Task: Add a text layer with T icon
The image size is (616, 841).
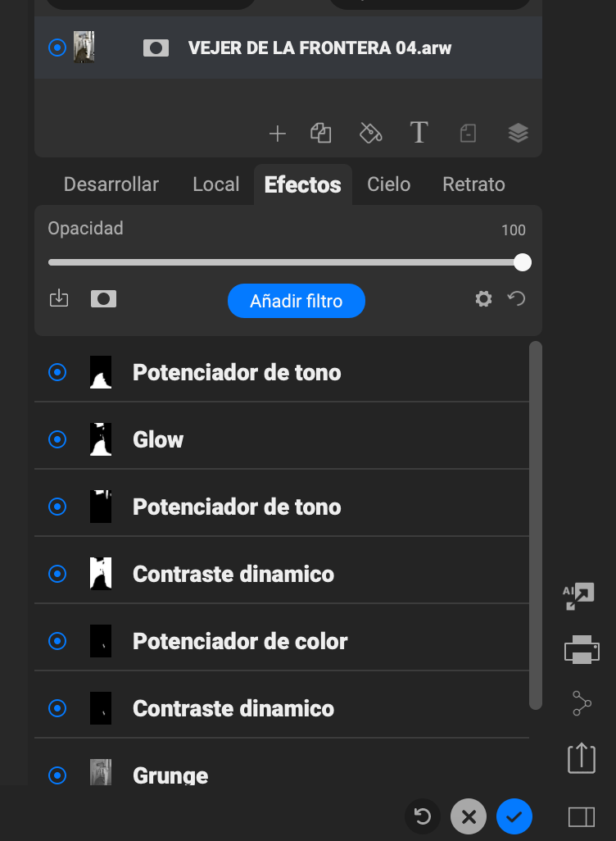Action: click(x=419, y=133)
